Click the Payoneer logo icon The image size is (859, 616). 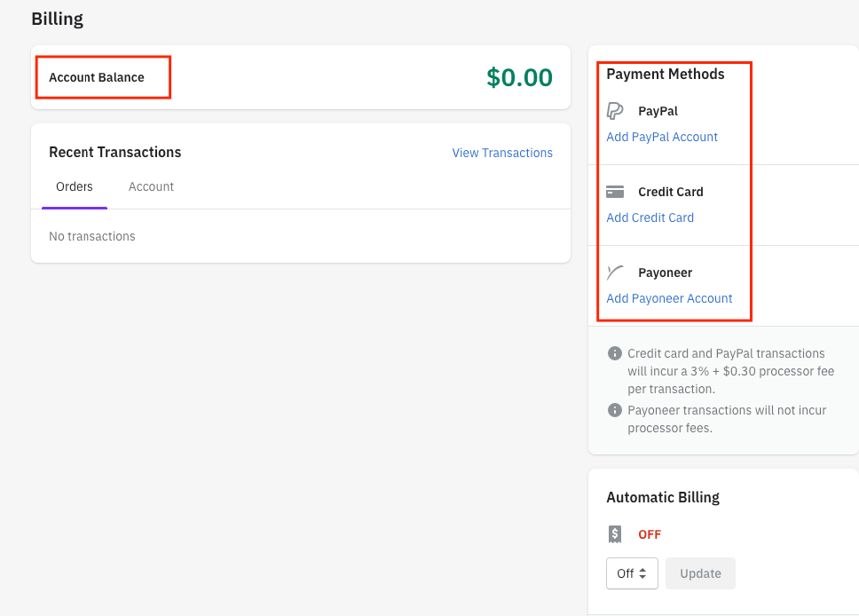pyautogui.click(x=615, y=272)
